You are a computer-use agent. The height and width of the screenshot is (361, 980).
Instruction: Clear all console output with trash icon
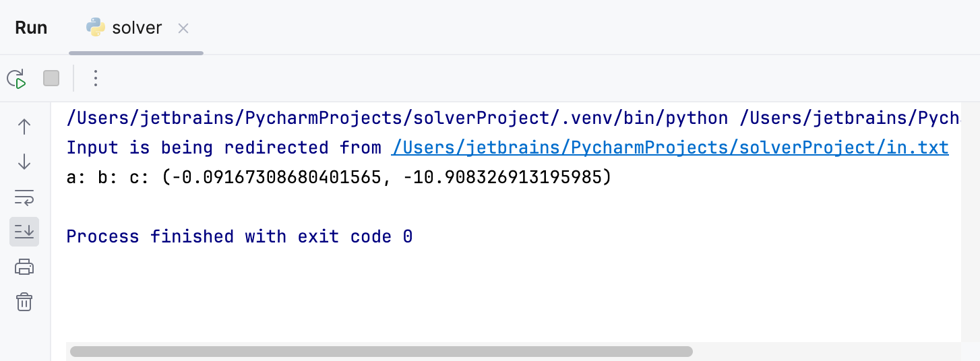pyautogui.click(x=24, y=301)
